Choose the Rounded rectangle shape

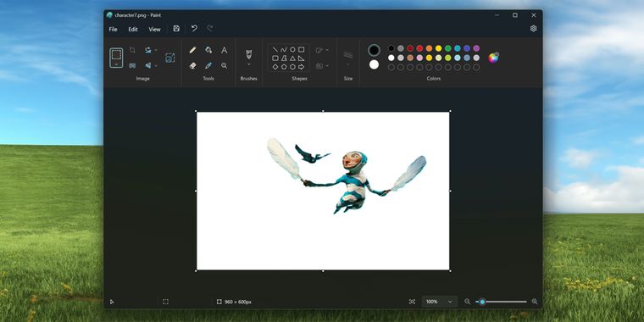pyautogui.click(x=275, y=58)
